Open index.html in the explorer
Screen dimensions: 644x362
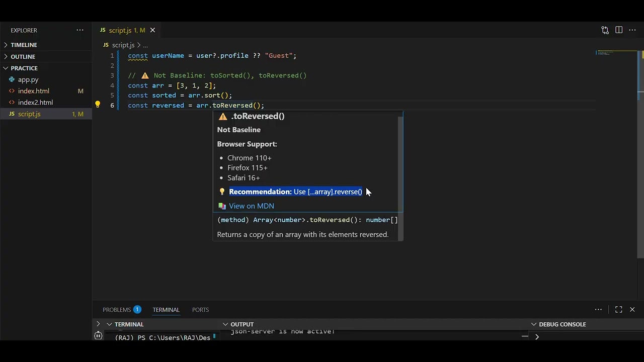[46, 91]
